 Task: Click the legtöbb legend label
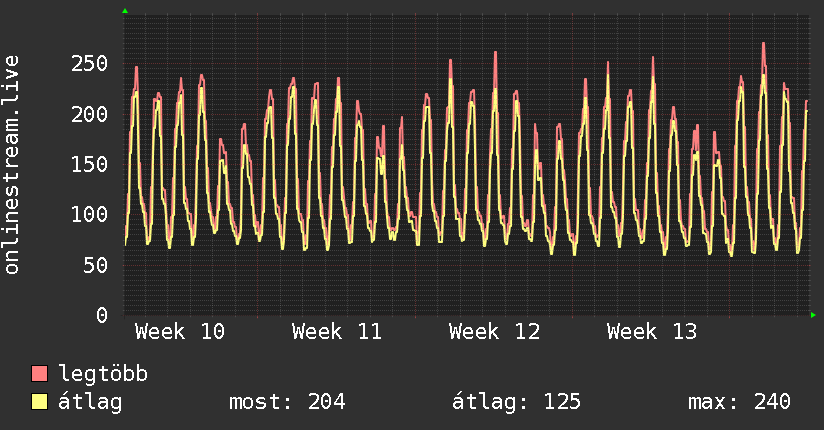(103, 374)
